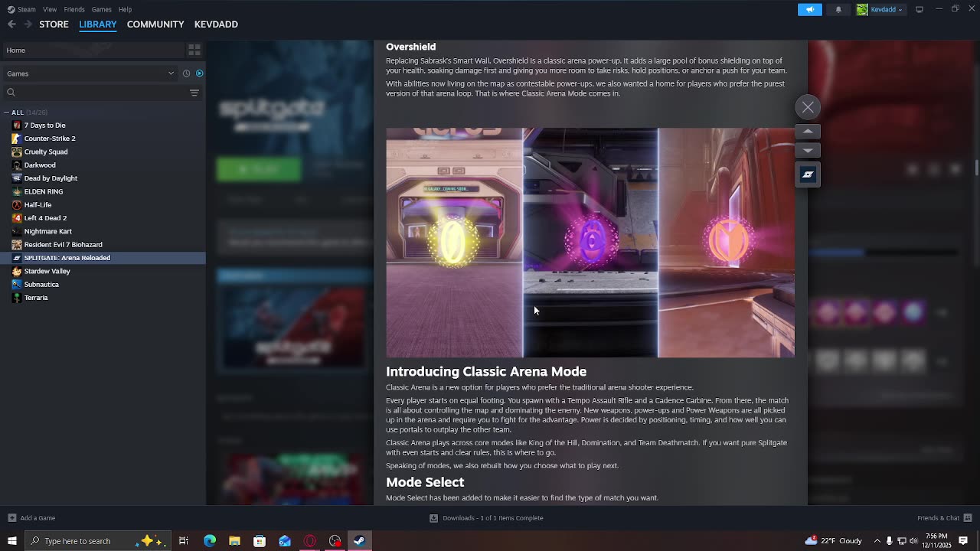Open File Explorer from the taskbar
The image size is (980, 551).
[234, 541]
